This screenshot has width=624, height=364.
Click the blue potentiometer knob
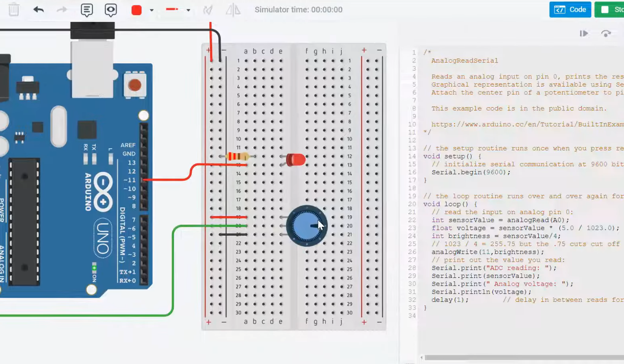click(x=306, y=226)
